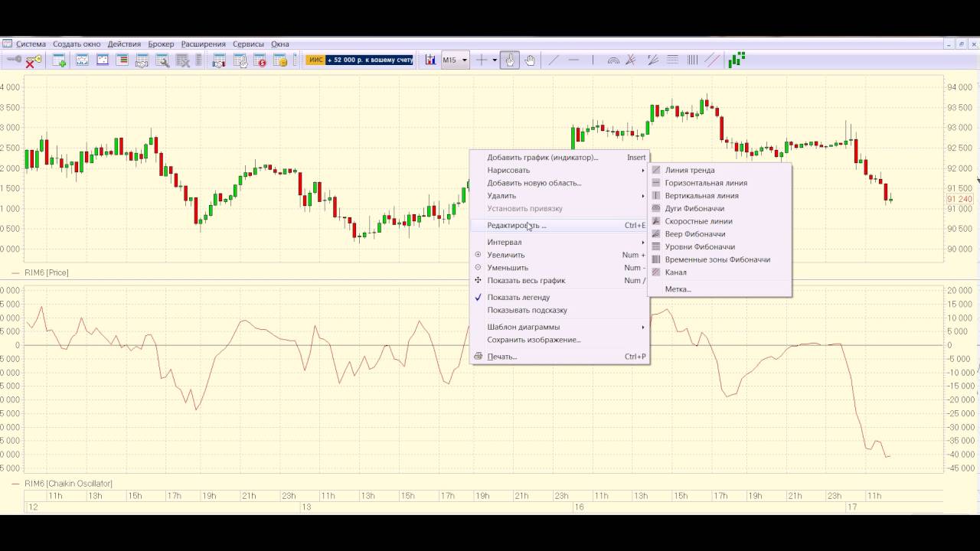Choose Добавить новую область... in context menu
This screenshot has width=980, height=551.
[x=560, y=183]
